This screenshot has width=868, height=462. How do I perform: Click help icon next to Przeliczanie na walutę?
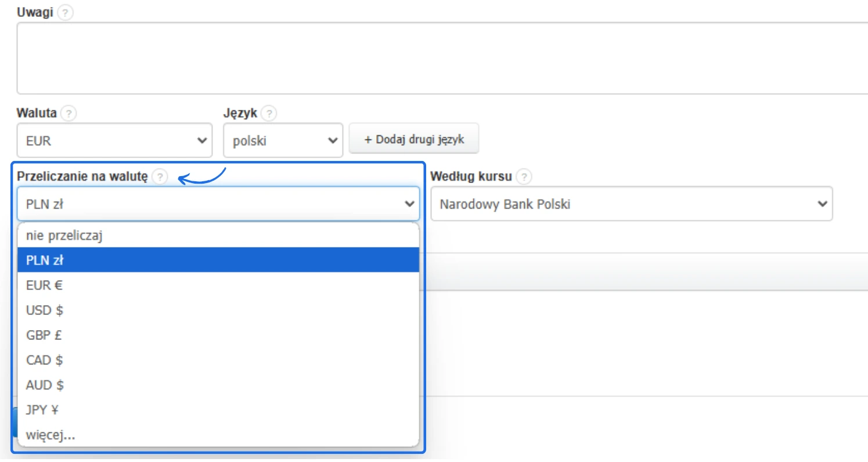click(x=160, y=177)
